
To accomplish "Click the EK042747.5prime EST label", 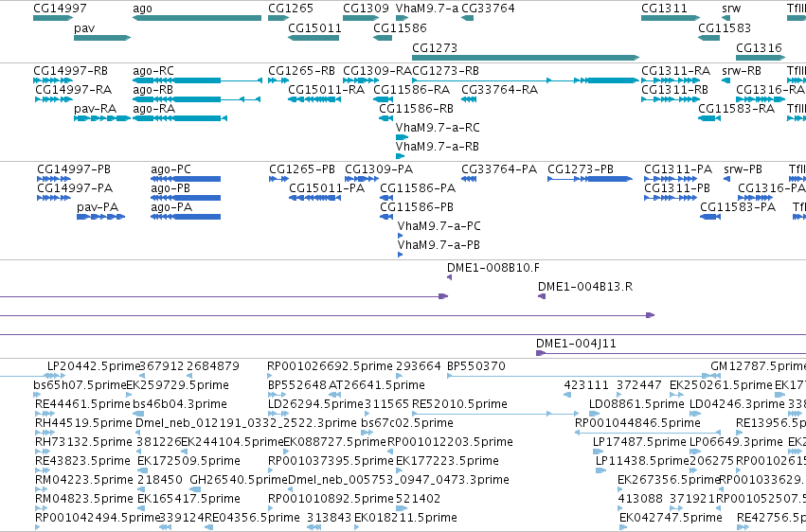I will (x=671, y=518).
